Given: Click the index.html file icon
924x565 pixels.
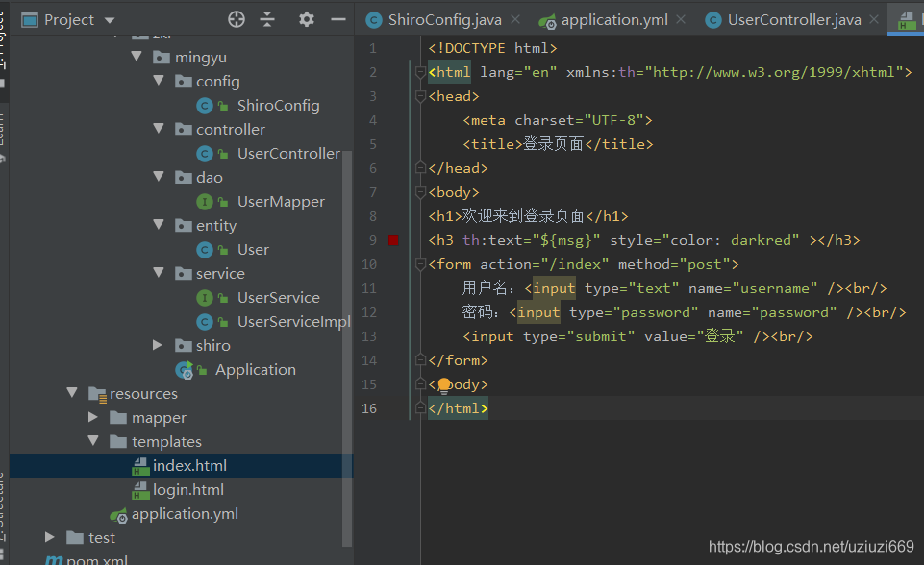Looking at the screenshot, I should (x=140, y=466).
